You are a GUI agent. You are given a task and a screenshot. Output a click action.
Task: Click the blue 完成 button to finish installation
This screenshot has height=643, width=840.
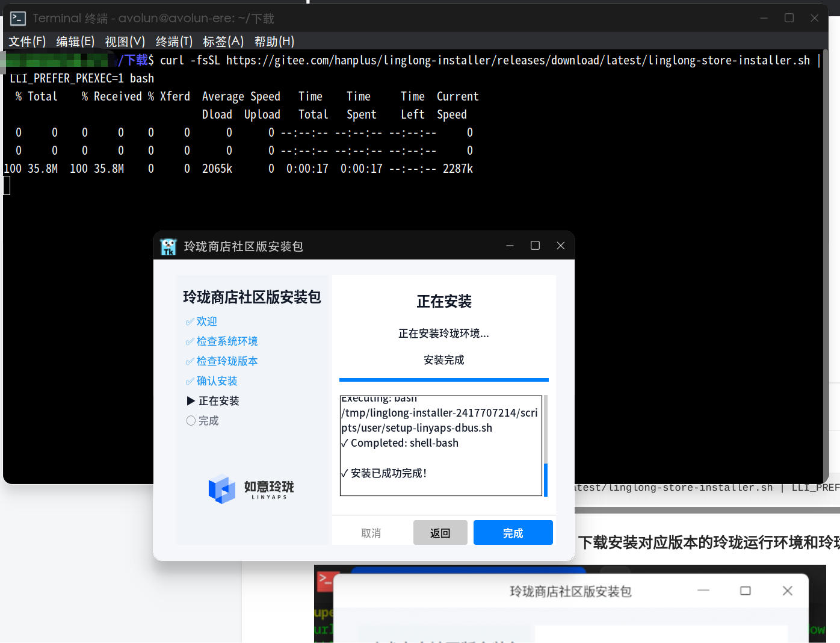click(x=513, y=533)
